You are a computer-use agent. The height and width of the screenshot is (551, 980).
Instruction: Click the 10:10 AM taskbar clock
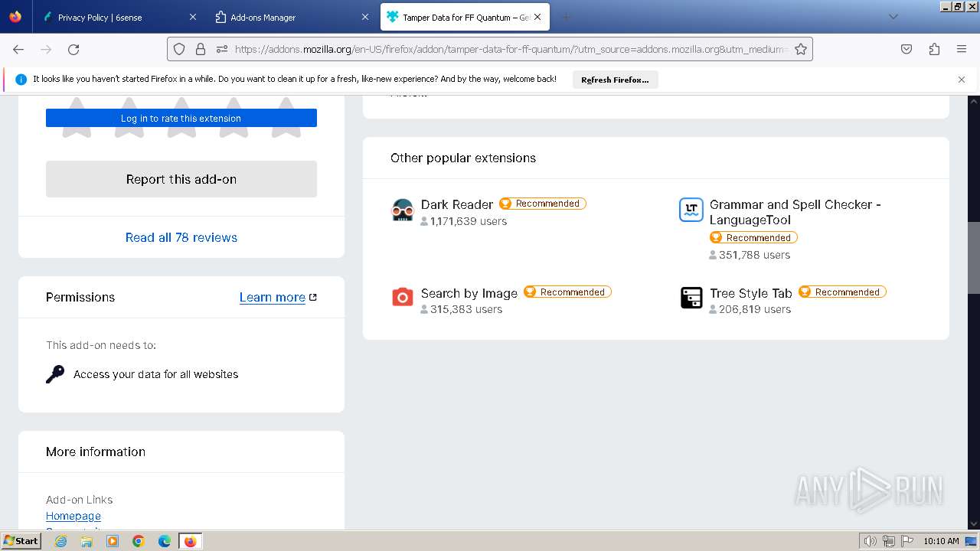(942, 541)
